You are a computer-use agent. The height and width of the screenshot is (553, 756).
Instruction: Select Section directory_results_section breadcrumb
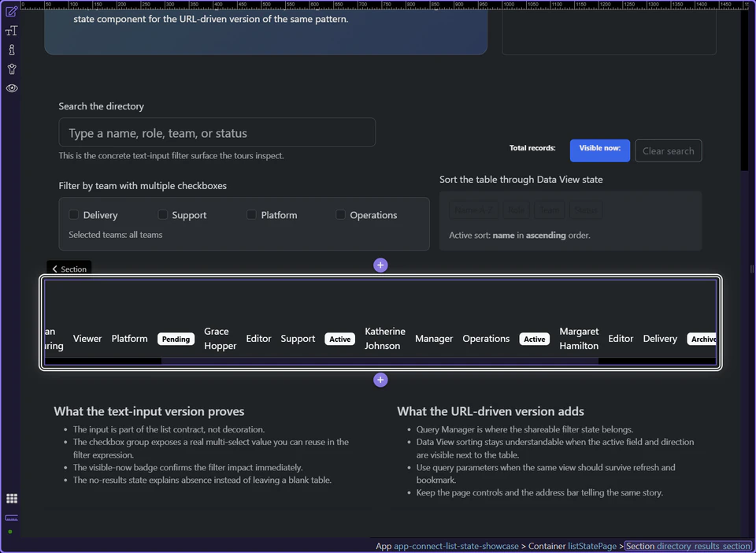tap(688, 546)
